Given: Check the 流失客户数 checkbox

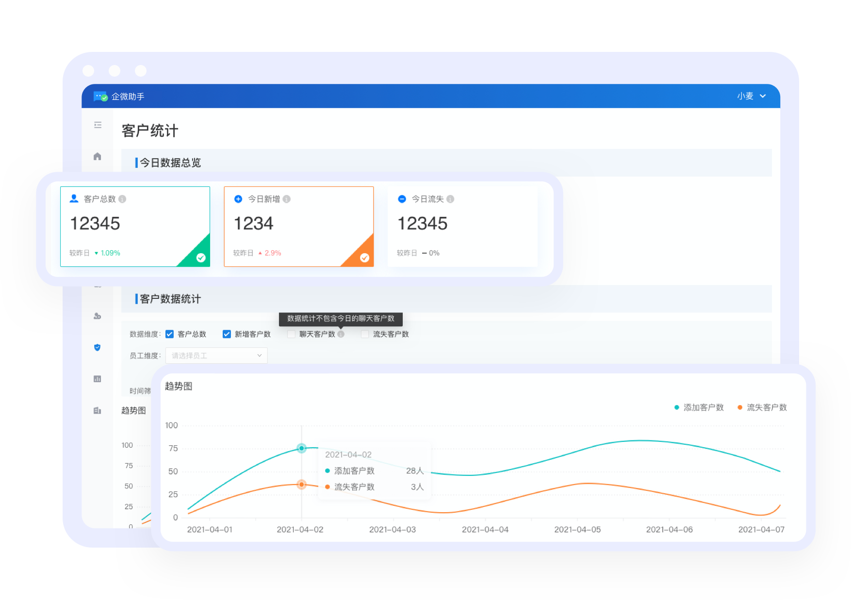Looking at the screenshot, I should click(365, 334).
